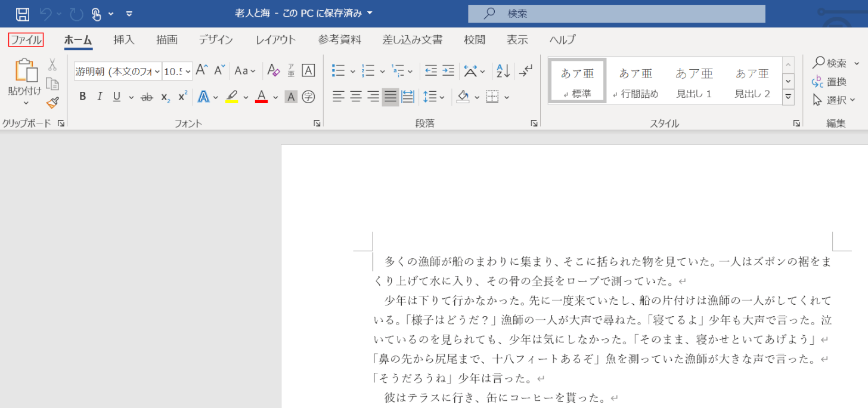Screen dimensions: 868x408
Task: Switch to the 挿入 tab
Action: (x=124, y=40)
